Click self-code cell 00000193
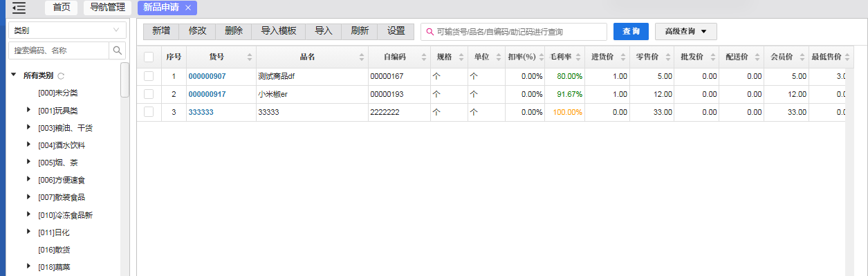 pos(399,94)
